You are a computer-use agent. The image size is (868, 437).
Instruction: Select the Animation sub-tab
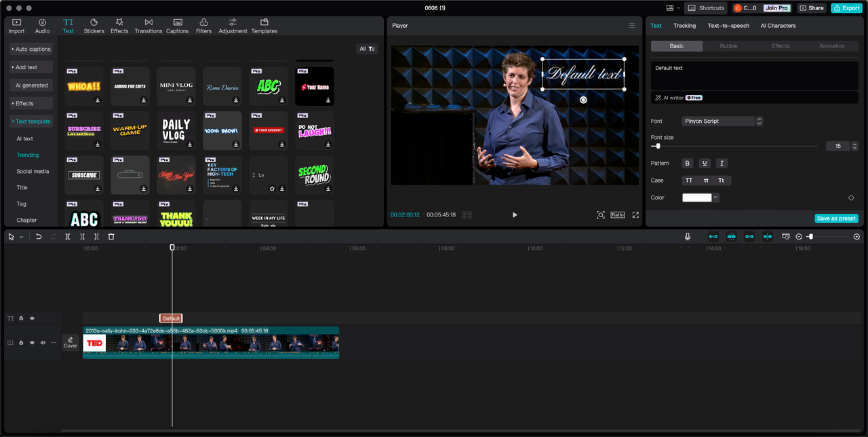click(832, 46)
